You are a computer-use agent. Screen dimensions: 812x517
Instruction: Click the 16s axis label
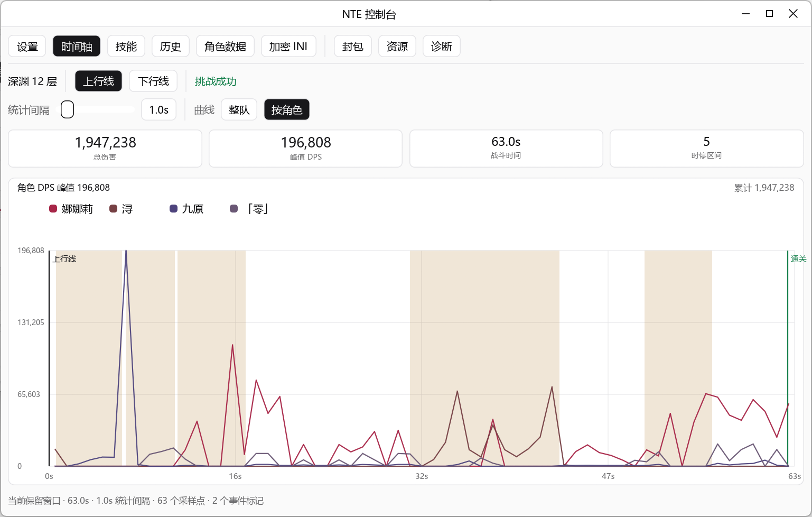point(235,476)
